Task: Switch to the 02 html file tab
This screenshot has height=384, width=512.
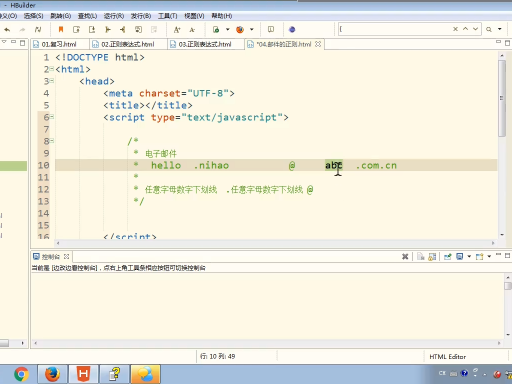Action: click(x=128, y=44)
